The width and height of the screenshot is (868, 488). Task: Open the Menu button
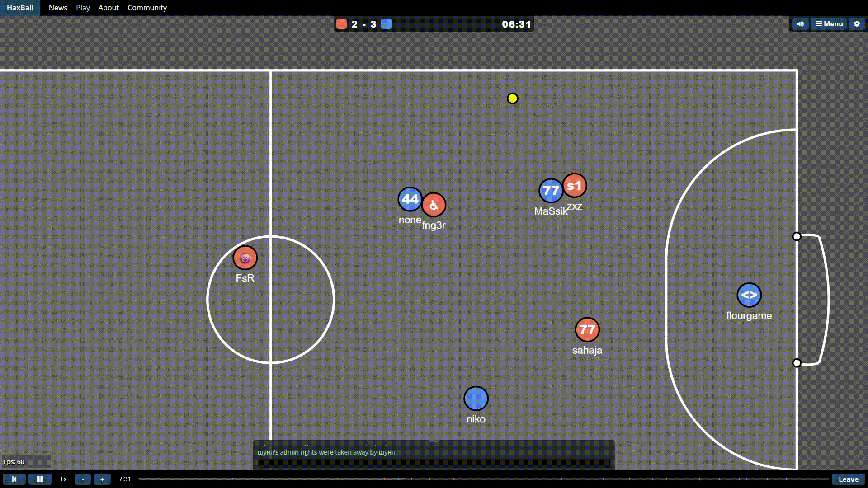coord(829,24)
